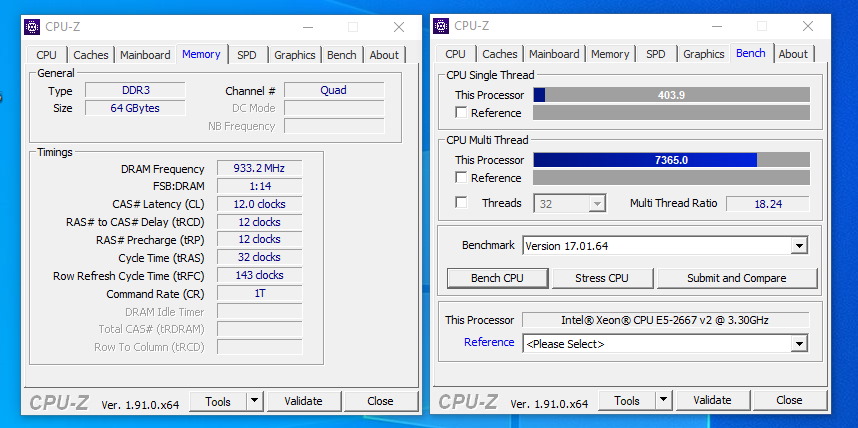Click memory Type field DDR3
858x428 pixels.
tap(135, 90)
